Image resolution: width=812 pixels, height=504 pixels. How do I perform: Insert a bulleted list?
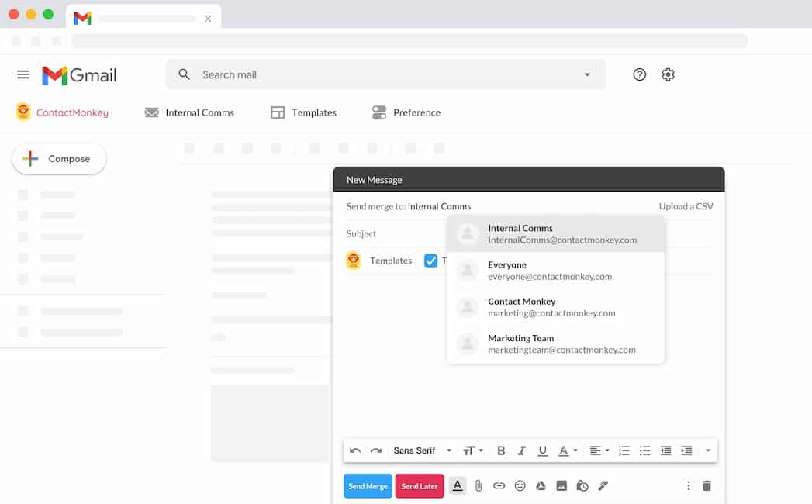644,450
